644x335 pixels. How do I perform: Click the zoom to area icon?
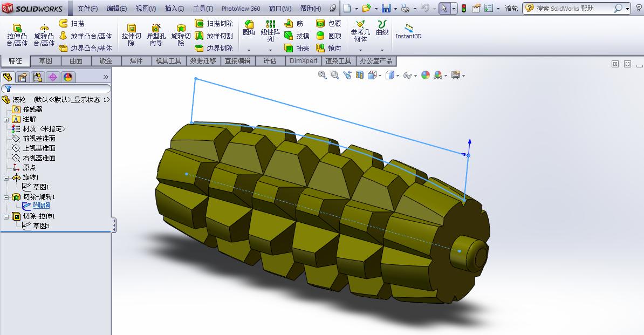(335, 75)
